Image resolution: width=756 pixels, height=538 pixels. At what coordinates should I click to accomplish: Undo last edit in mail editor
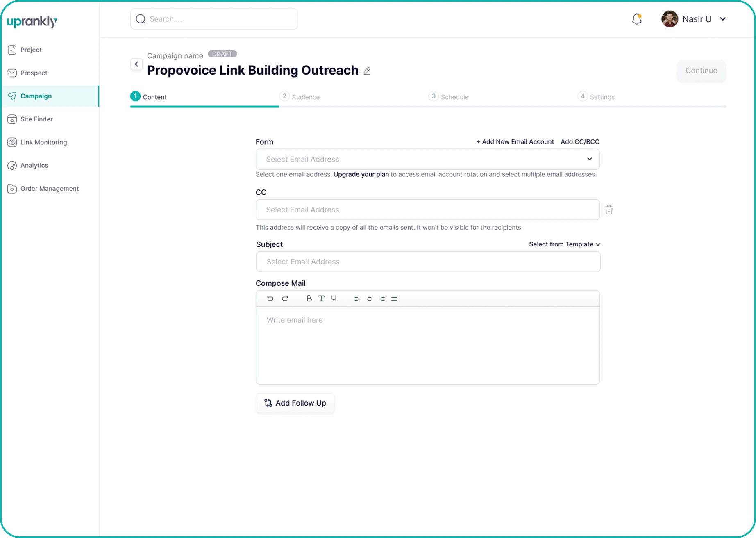pyautogui.click(x=270, y=298)
